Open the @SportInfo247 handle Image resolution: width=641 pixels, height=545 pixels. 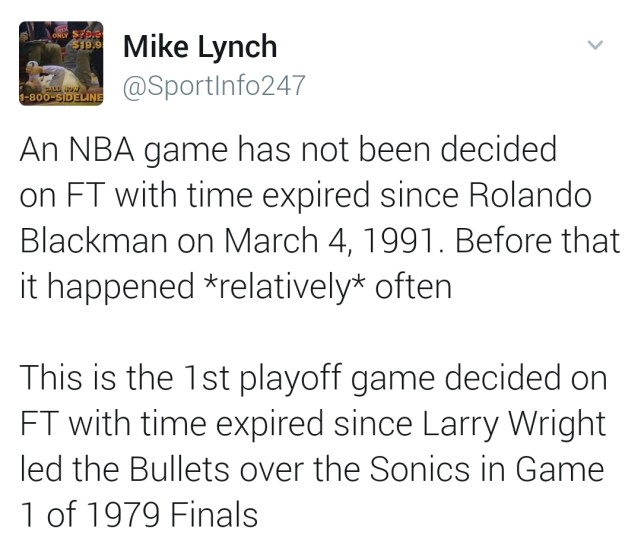click(x=214, y=85)
